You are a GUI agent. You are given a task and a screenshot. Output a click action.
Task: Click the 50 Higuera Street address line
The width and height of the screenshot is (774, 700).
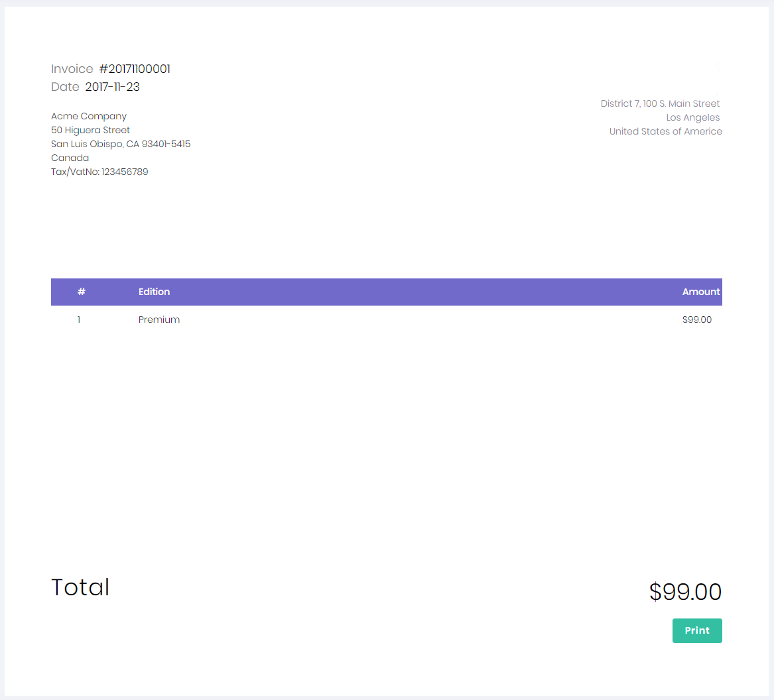[x=90, y=130]
